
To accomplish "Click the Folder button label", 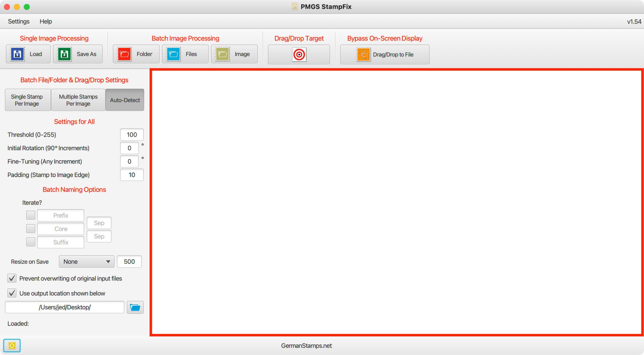I will (x=144, y=54).
